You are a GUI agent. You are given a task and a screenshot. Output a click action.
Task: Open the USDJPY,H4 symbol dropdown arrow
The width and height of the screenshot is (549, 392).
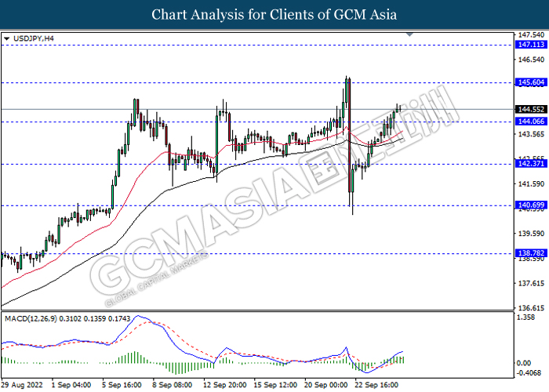coord(6,38)
